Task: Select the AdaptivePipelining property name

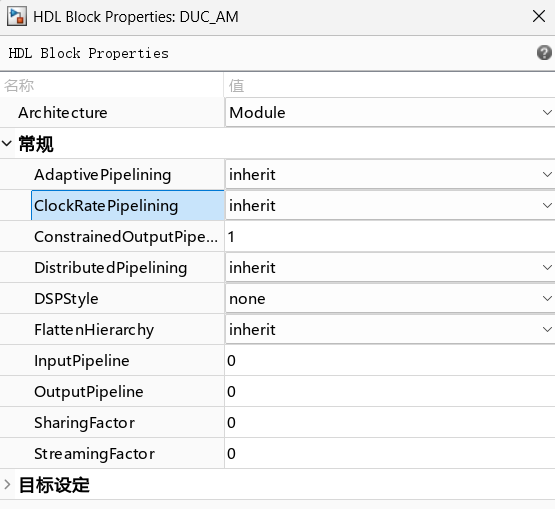Action: [103, 175]
